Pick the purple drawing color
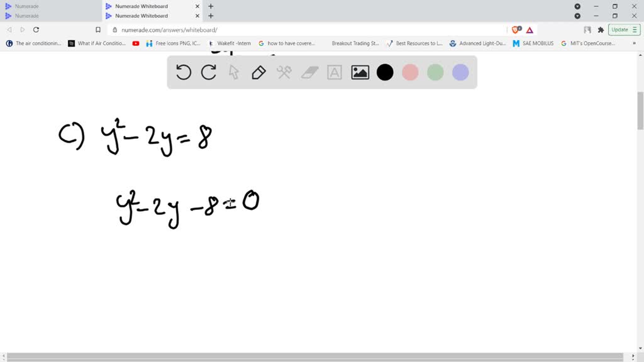The width and height of the screenshot is (644, 362). point(460,72)
